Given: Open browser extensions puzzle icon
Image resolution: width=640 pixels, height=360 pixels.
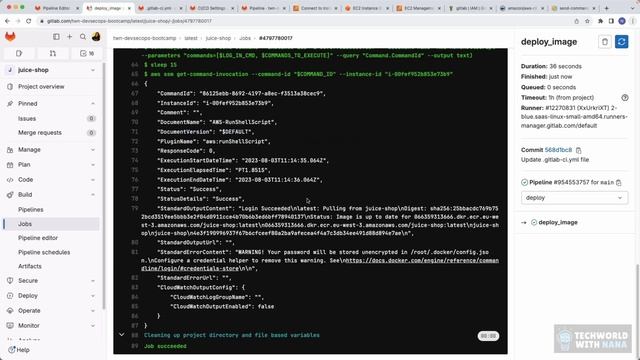Looking at the screenshot, I should coord(600,21).
